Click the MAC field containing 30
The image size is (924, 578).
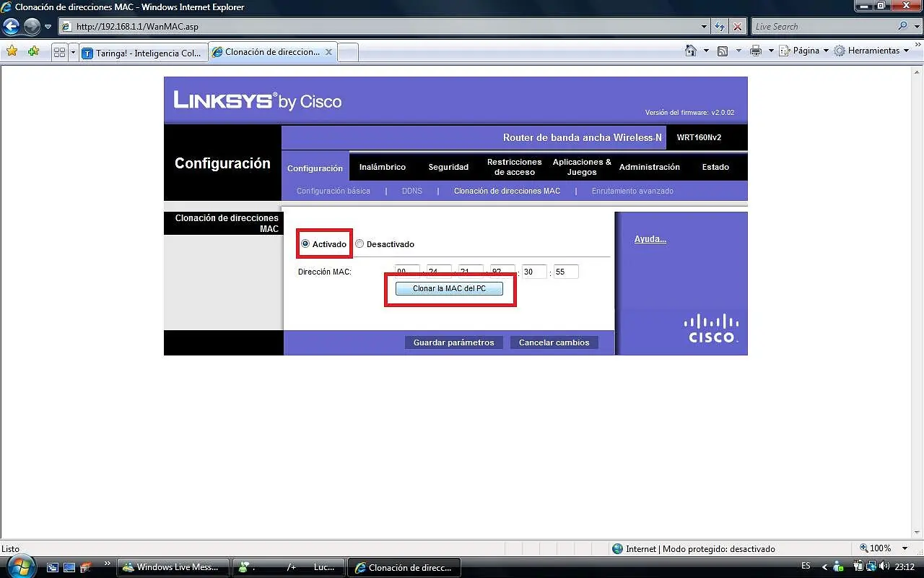[534, 272]
